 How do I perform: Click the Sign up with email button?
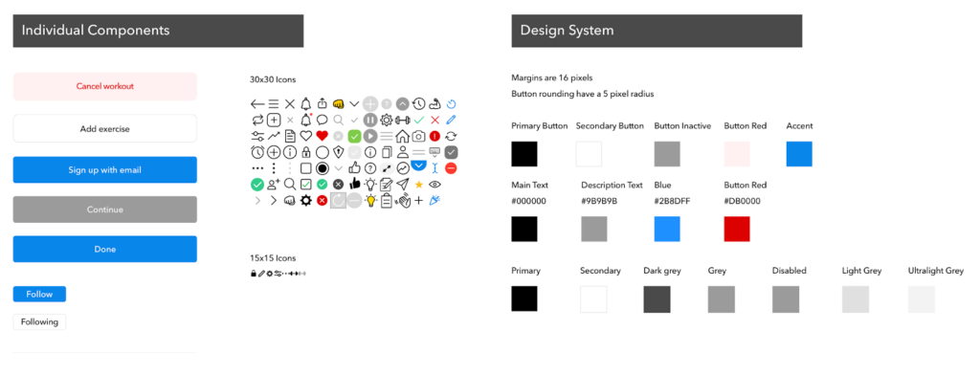[105, 170]
